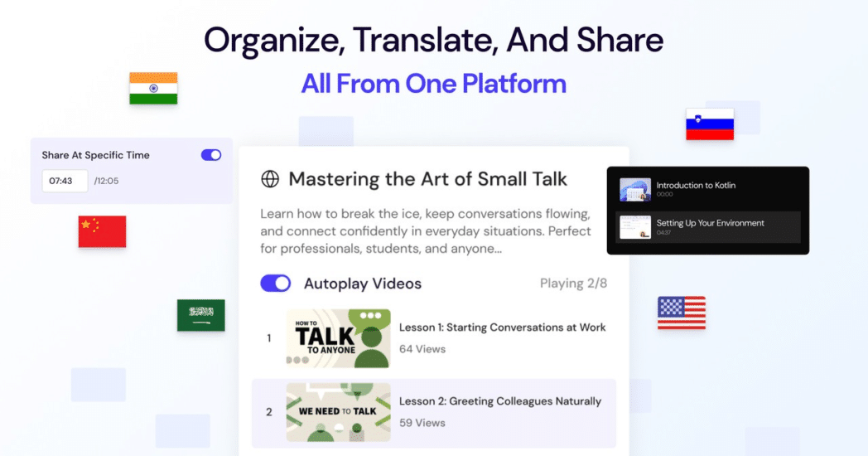Viewport: 868px width, 456px height.
Task: Select the United States flag icon
Action: pyautogui.click(x=681, y=313)
